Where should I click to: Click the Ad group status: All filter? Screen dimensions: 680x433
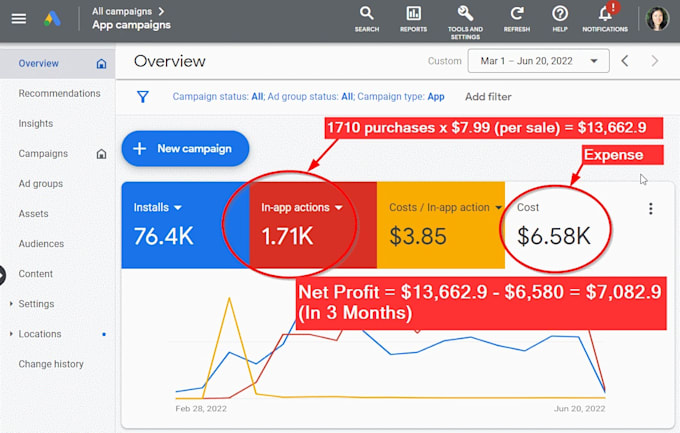tap(311, 96)
